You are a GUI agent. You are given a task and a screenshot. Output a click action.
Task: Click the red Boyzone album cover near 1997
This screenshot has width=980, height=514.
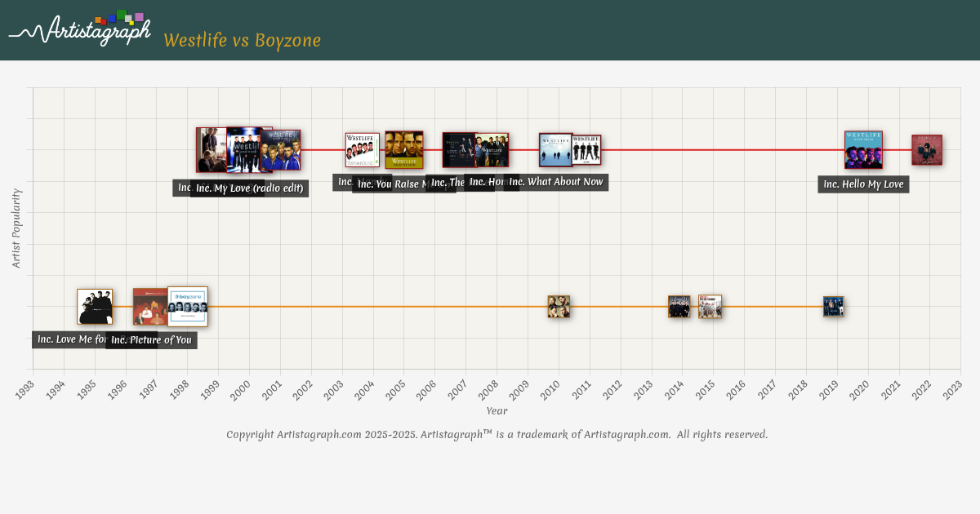[x=149, y=307]
